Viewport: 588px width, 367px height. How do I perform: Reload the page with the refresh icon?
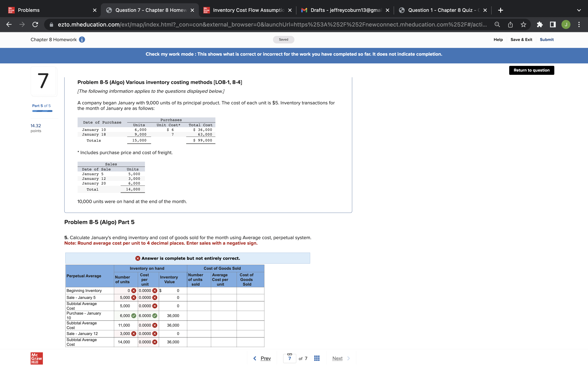pyautogui.click(x=35, y=24)
